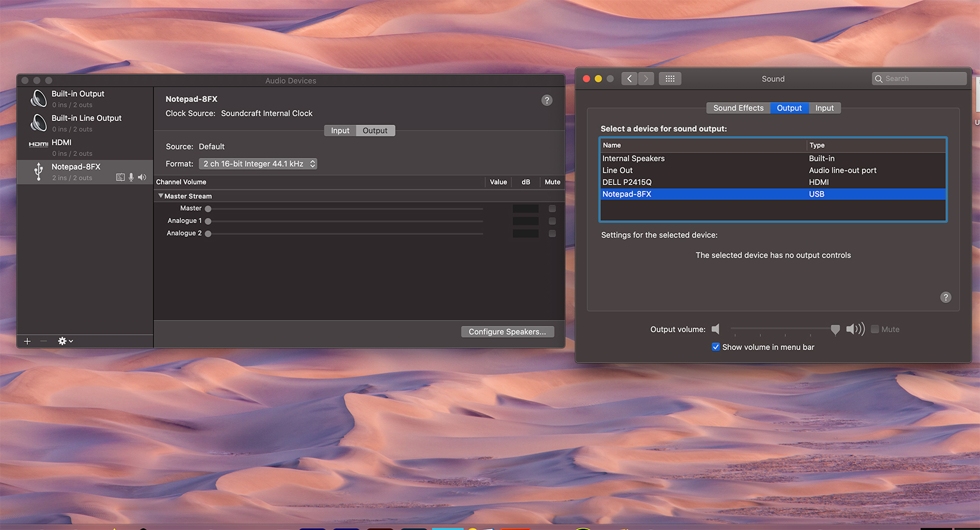Adjust the Master channel volume slider
Image resolution: width=980 pixels, height=530 pixels.
(345, 208)
